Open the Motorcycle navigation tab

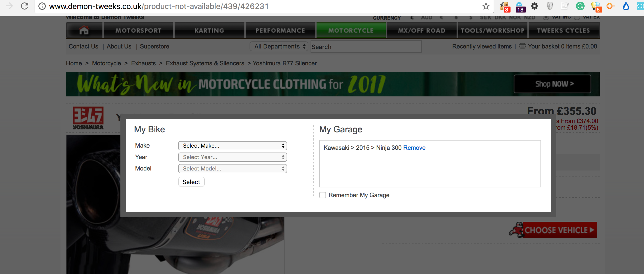(x=351, y=30)
